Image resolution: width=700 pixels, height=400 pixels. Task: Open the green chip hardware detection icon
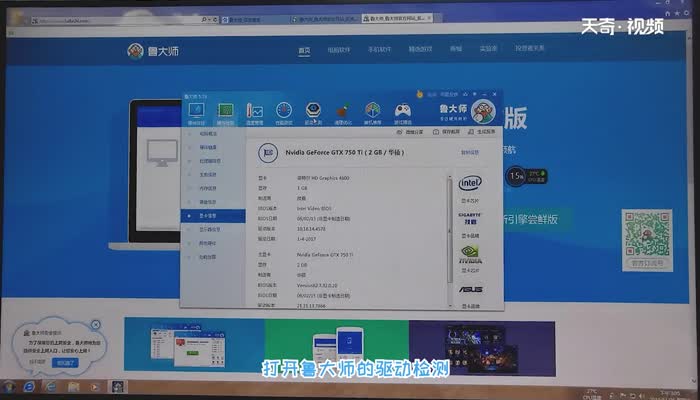click(225, 113)
